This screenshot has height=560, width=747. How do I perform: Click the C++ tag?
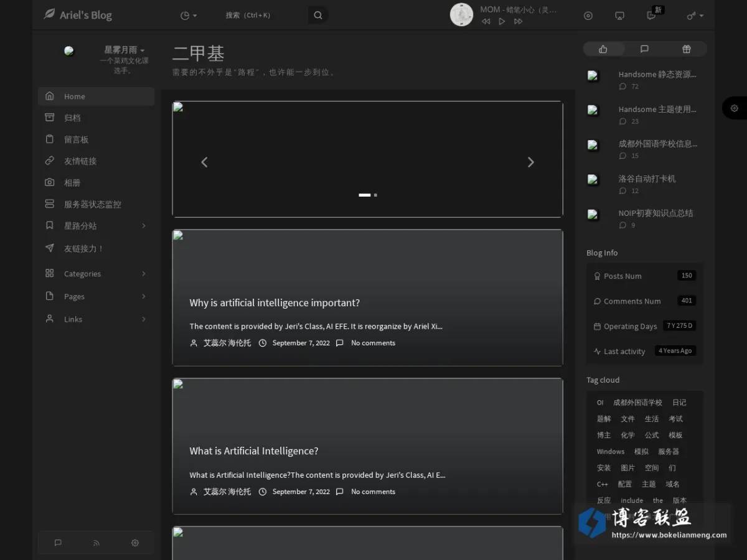click(603, 484)
